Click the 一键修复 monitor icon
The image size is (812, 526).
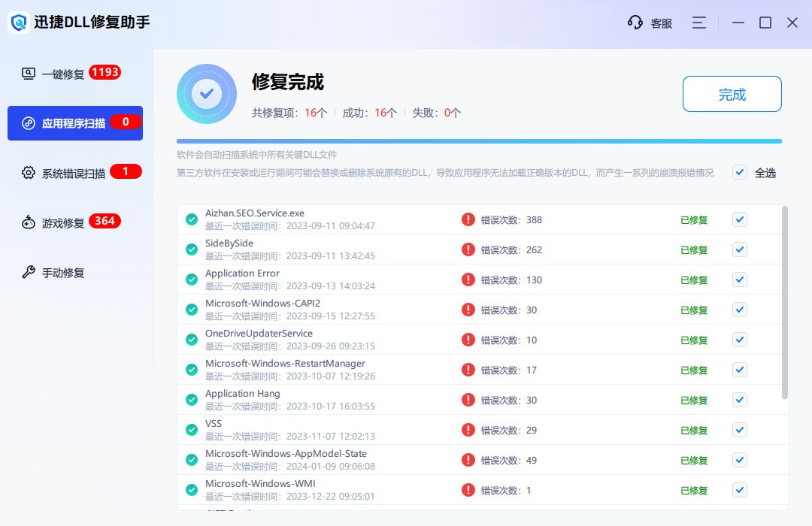click(29, 74)
